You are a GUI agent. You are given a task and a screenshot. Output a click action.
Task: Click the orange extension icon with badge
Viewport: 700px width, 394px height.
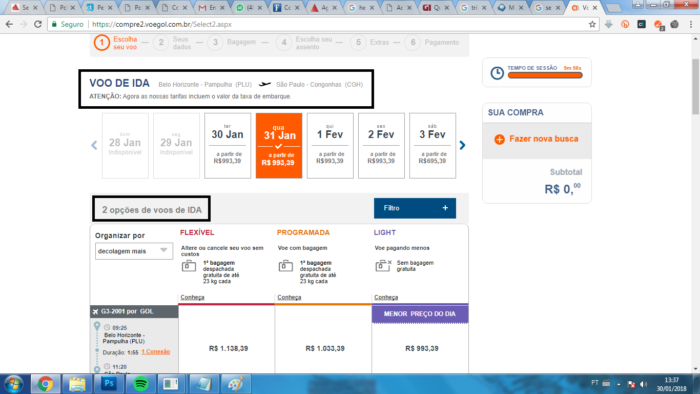[x=658, y=25]
